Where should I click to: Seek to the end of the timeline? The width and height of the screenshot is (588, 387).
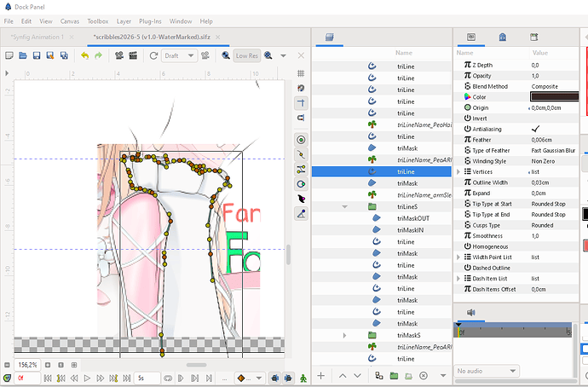point(127,378)
